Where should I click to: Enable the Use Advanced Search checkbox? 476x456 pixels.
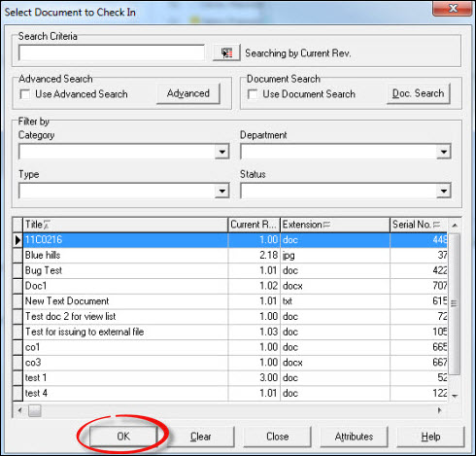point(25,94)
